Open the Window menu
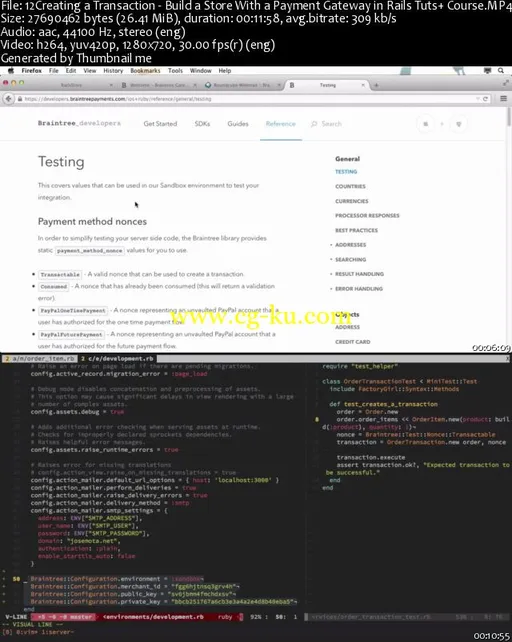Screen dimensions: 512x642 (200, 70)
